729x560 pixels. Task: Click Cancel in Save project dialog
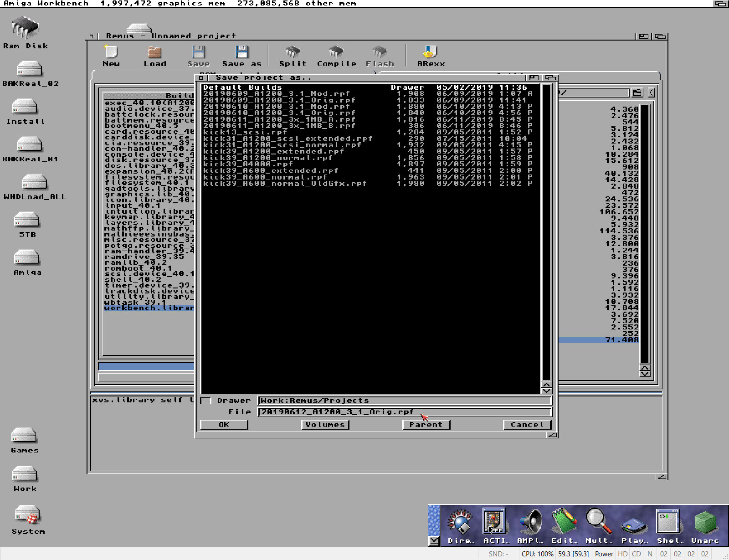527,425
